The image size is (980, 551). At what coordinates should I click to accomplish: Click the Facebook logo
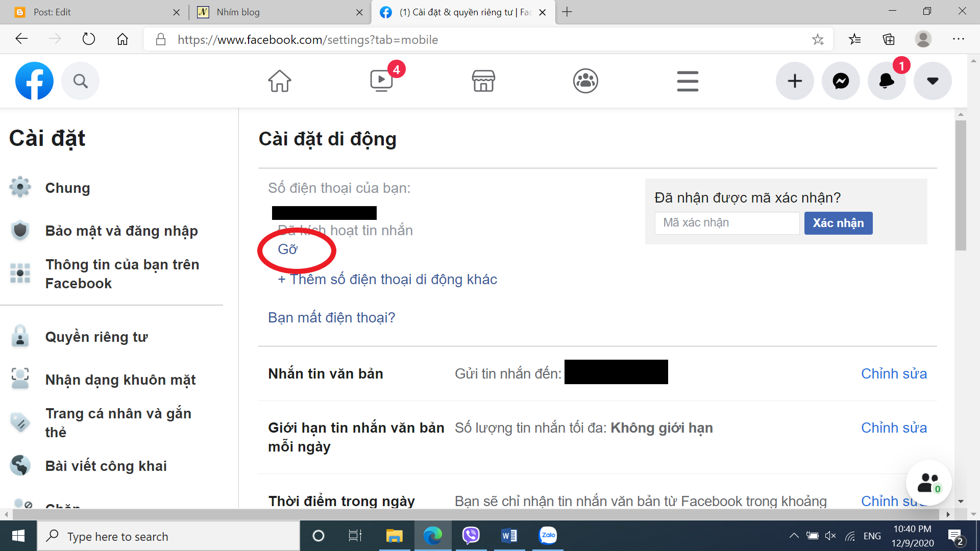pyautogui.click(x=34, y=81)
